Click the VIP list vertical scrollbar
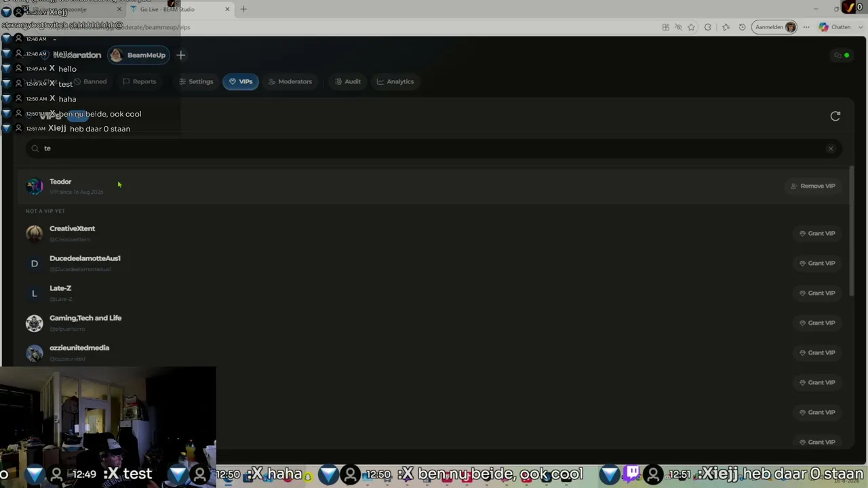Viewport: 868px width, 488px height. (x=852, y=230)
